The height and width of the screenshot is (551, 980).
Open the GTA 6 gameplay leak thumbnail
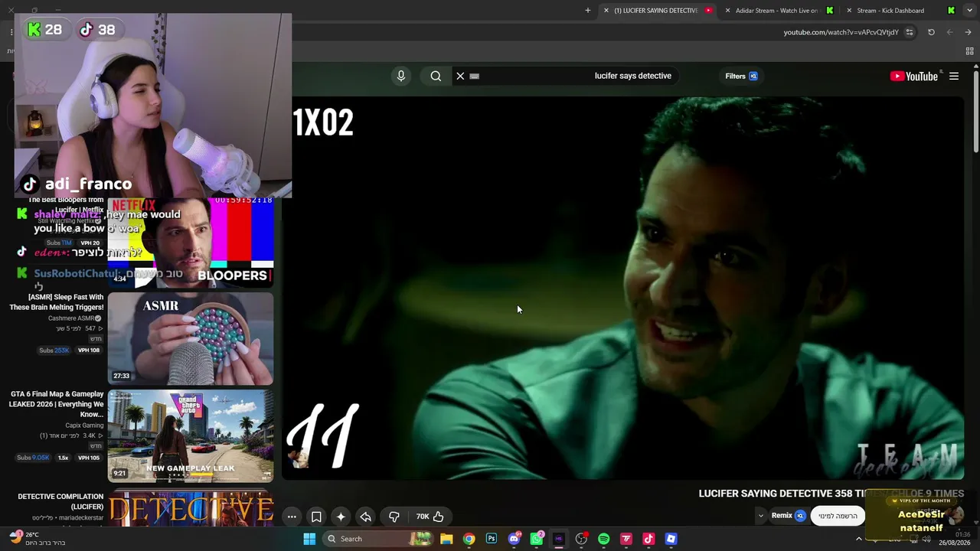point(191,435)
